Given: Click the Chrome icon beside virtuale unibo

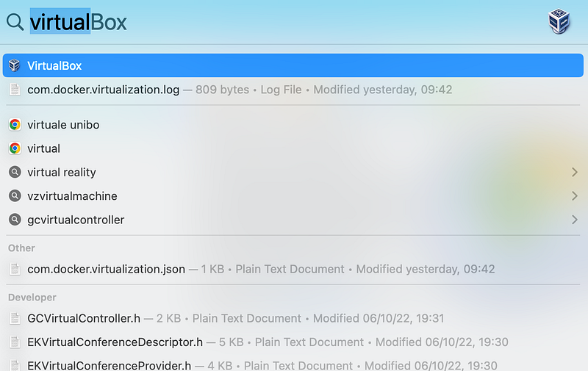Looking at the screenshot, I should pyautogui.click(x=15, y=124).
